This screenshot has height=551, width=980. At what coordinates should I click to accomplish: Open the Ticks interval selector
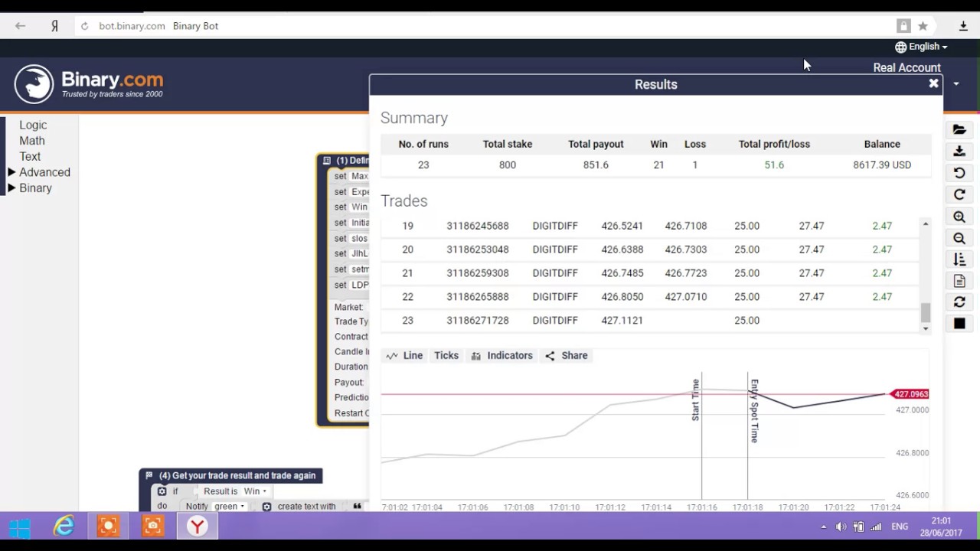click(446, 355)
